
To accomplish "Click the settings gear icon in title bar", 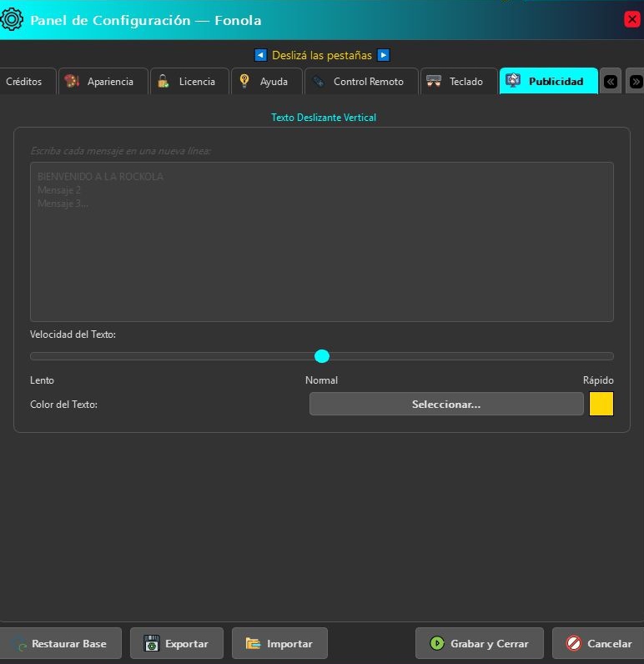I will (x=12, y=19).
